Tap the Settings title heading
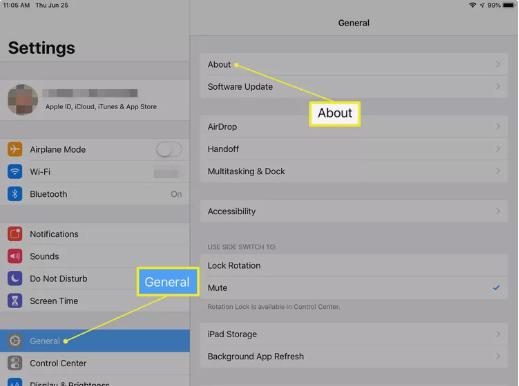Viewport: 519px width, 386px height. [41, 48]
